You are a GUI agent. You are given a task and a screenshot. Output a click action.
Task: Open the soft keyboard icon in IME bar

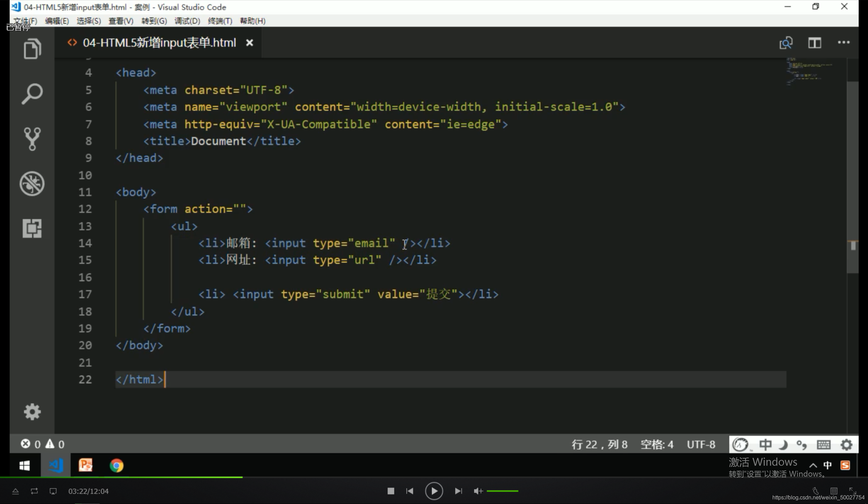click(x=823, y=444)
